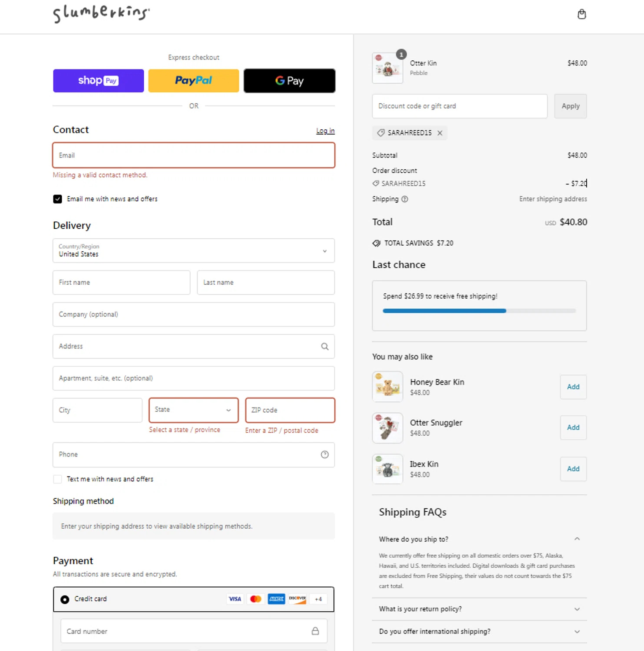Click the Slumberkins logo
The height and width of the screenshot is (651, 644).
[x=101, y=13]
